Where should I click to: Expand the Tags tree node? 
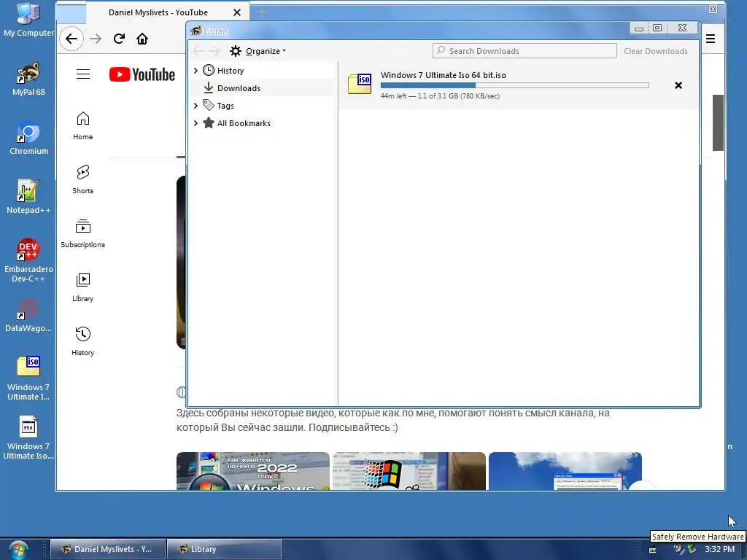click(x=196, y=106)
